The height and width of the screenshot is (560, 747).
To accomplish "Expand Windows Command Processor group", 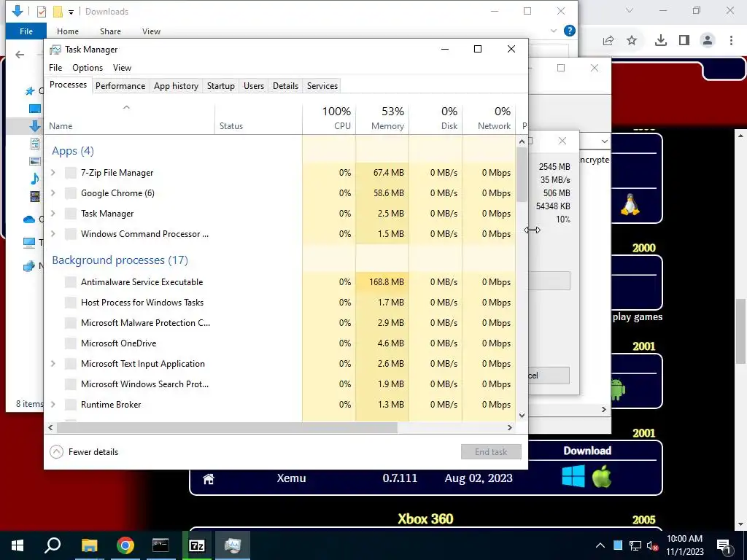I will pos(53,234).
